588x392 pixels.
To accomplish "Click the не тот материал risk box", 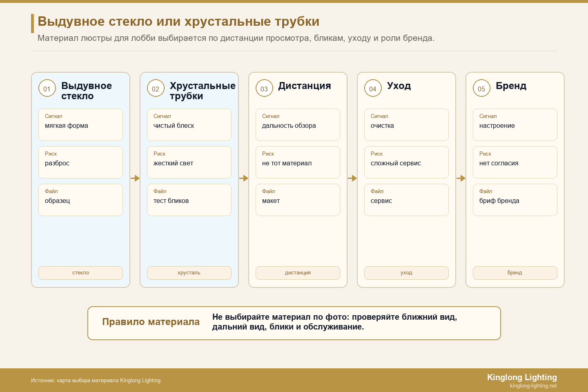I will point(298,162).
